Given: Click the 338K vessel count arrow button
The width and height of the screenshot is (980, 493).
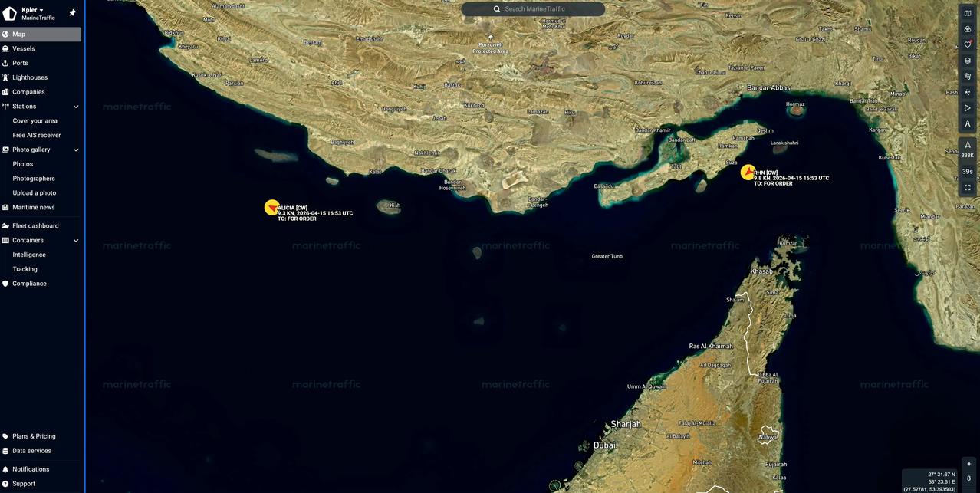Looking at the screenshot, I should 968,150.
